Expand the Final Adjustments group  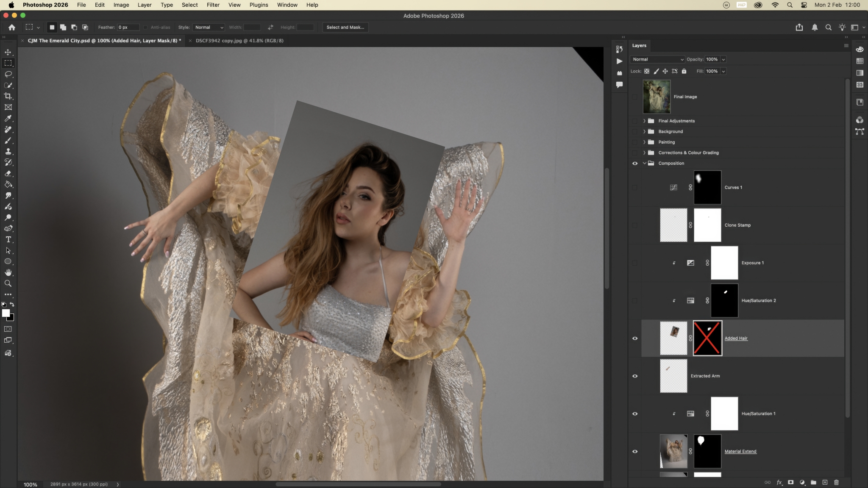tap(644, 121)
